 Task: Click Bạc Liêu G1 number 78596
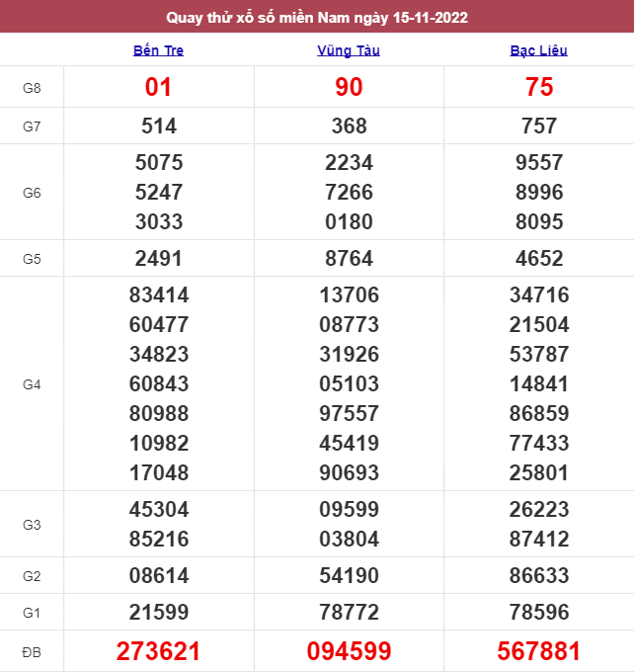click(x=539, y=613)
